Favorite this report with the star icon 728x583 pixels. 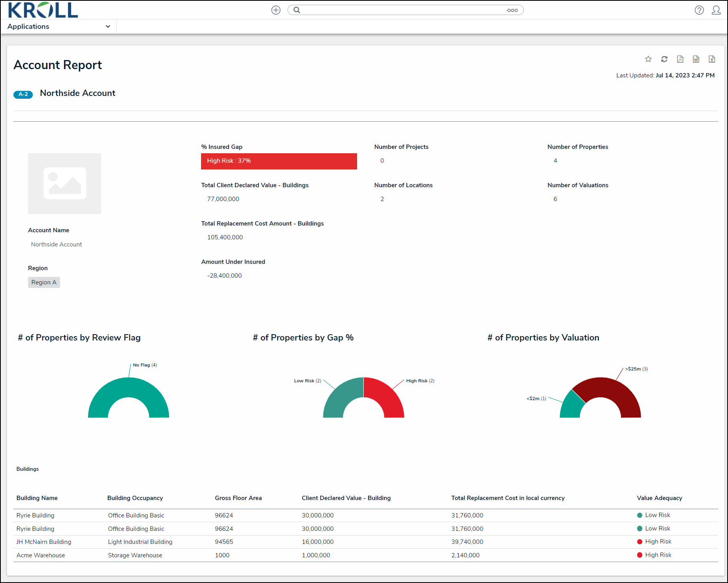point(648,59)
